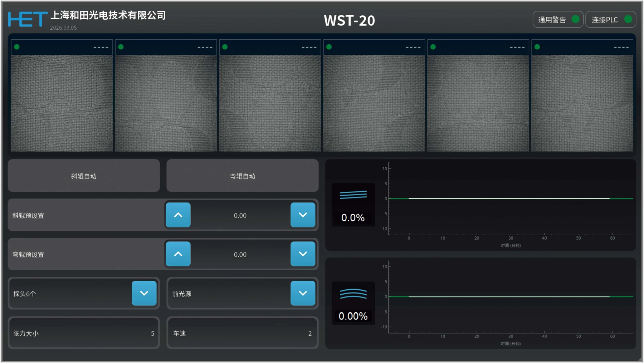Click the 弯辊预设置 0.00 value

(240, 255)
